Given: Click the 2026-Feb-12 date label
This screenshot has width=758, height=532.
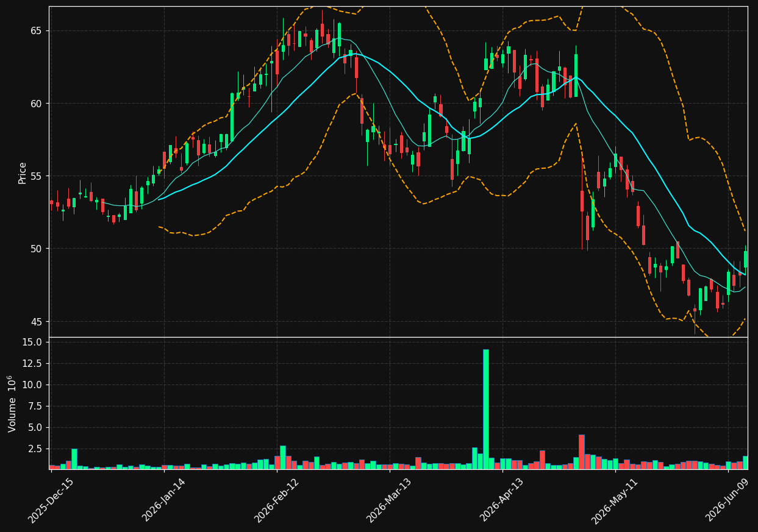Looking at the screenshot, I should [x=276, y=500].
